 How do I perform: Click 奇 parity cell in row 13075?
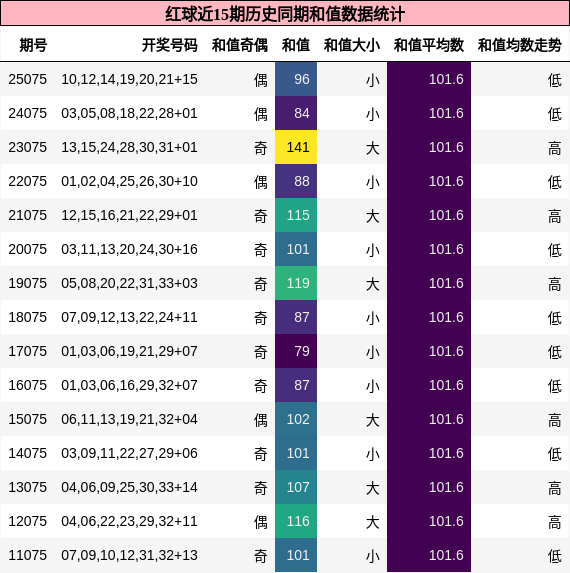[x=261, y=488]
